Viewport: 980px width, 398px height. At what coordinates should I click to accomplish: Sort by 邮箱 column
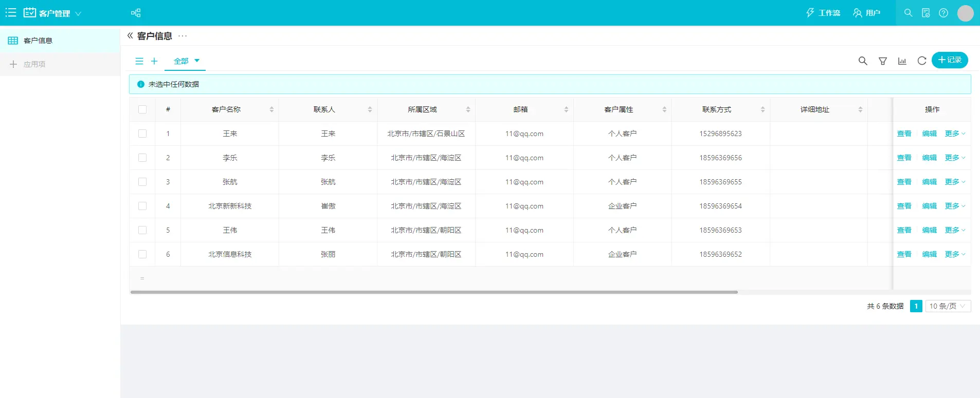566,109
